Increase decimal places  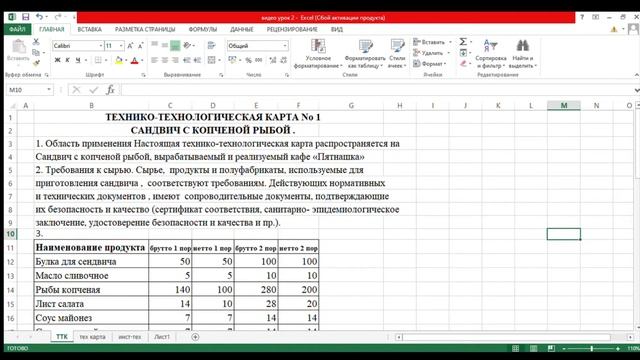[273, 60]
